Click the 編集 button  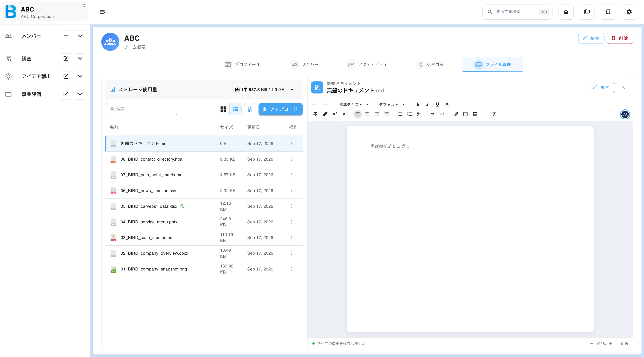pyautogui.click(x=591, y=38)
